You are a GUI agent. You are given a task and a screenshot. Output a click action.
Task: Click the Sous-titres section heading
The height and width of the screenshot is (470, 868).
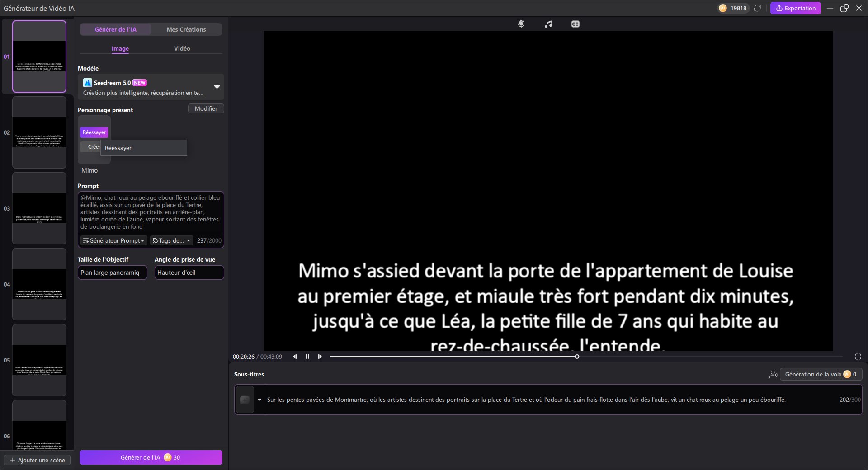[x=249, y=374]
